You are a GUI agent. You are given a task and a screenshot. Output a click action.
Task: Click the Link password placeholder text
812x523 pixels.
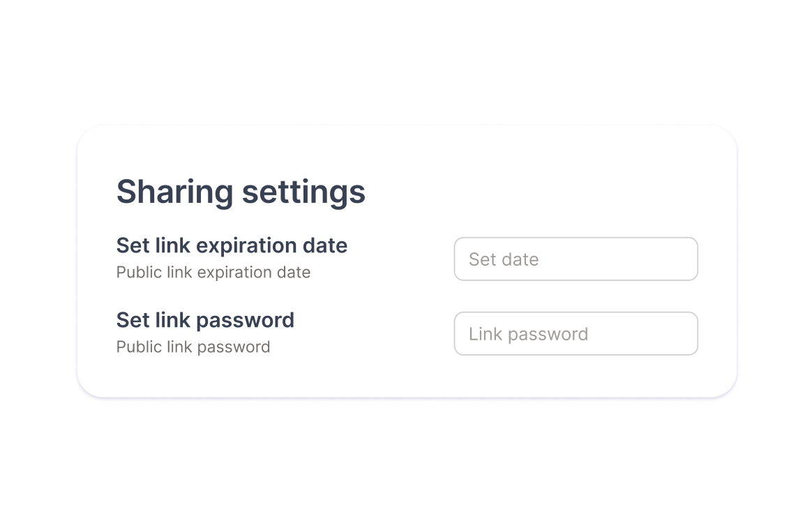click(528, 335)
